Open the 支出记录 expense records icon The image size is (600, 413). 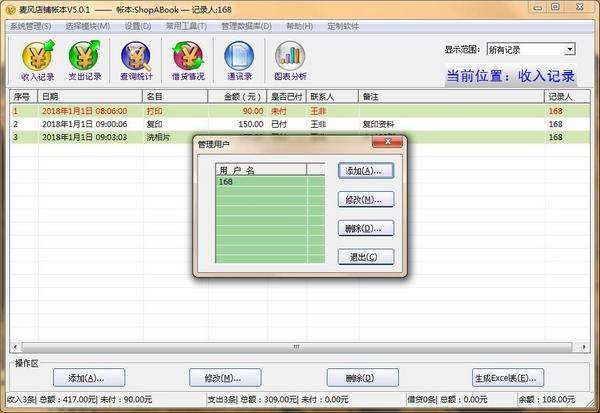pos(86,59)
